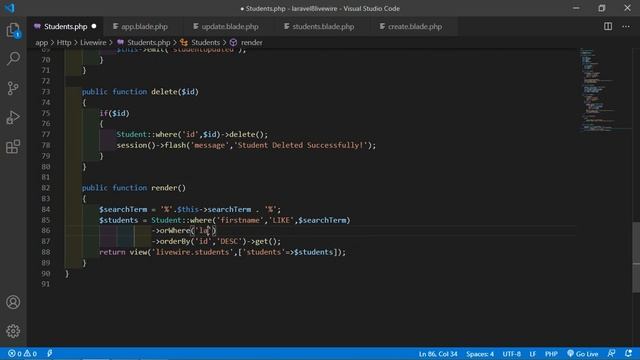640x360 pixels.
Task: Click 'Livewire' breadcrumb segment
Action: [93, 42]
